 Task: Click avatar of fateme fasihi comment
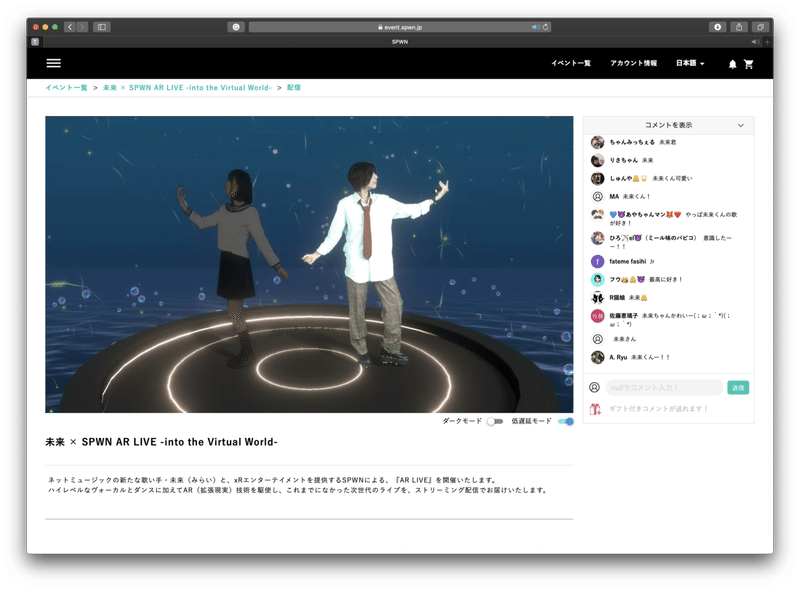point(597,261)
